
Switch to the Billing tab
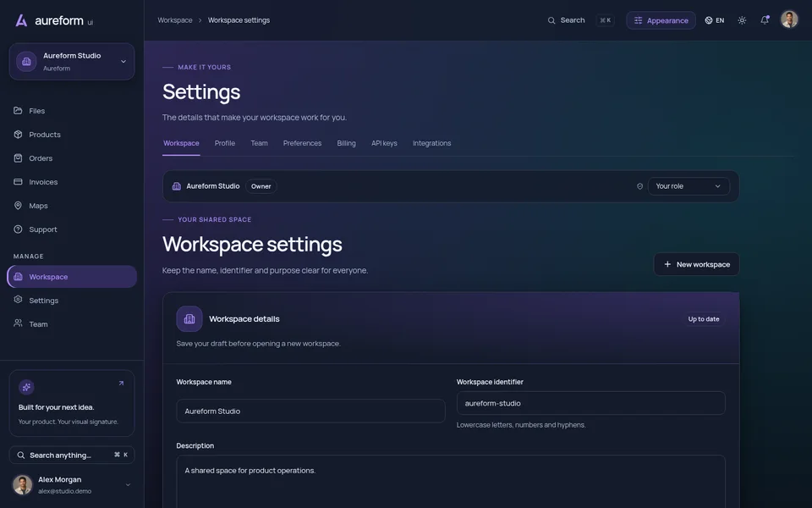coord(347,143)
